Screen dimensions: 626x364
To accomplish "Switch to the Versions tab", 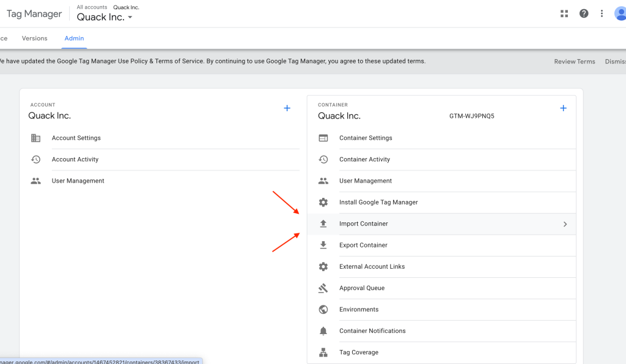I will coord(35,38).
